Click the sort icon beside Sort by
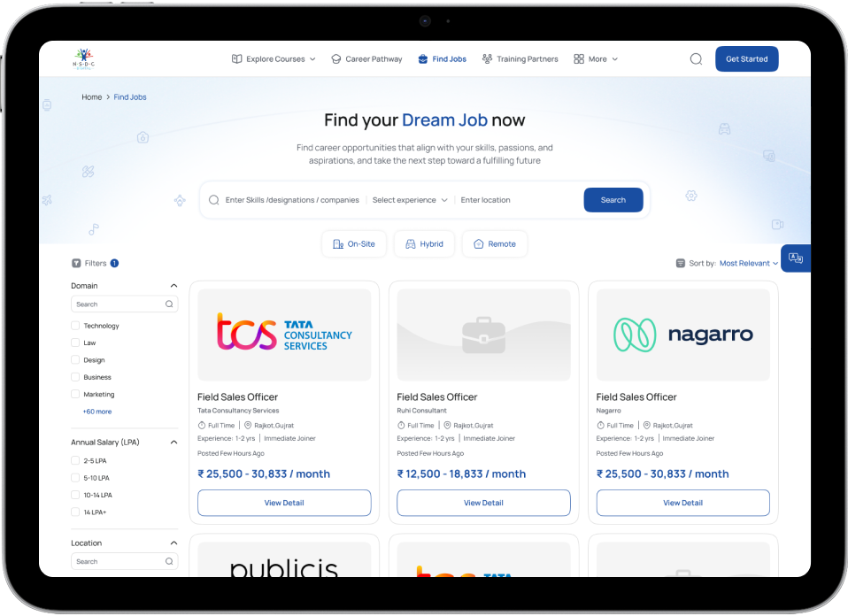Screen dimensions: 848x616 680,263
